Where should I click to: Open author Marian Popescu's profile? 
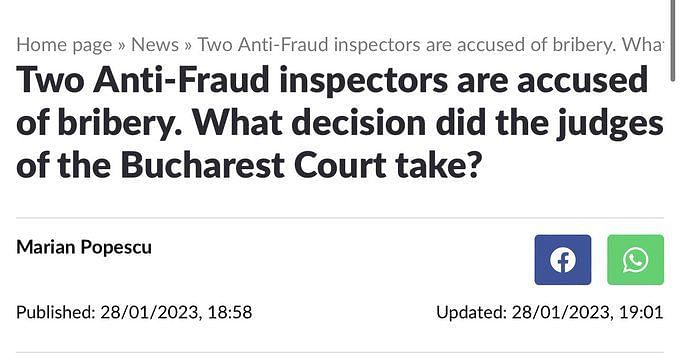(x=84, y=247)
